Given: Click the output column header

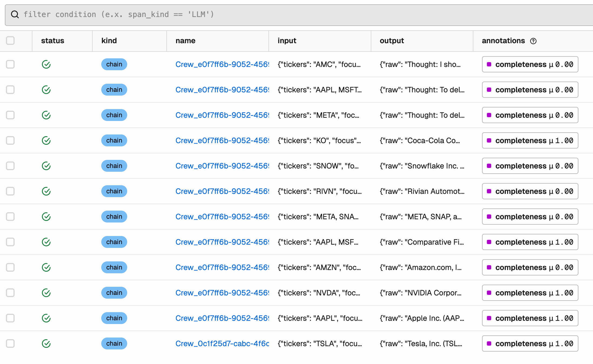Looking at the screenshot, I should [x=392, y=41].
